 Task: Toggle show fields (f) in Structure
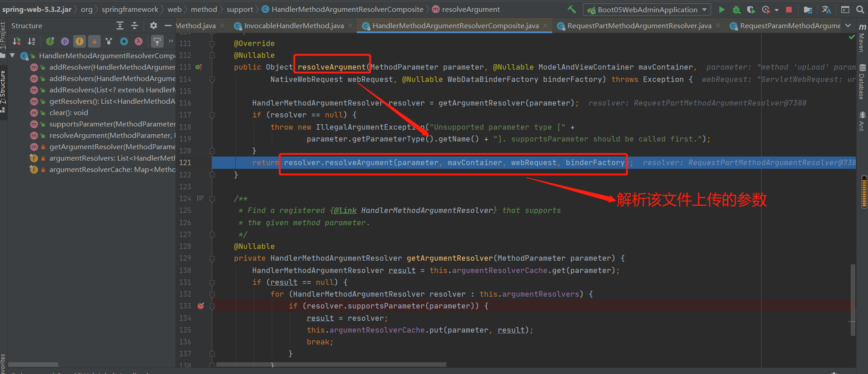(80, 41)
